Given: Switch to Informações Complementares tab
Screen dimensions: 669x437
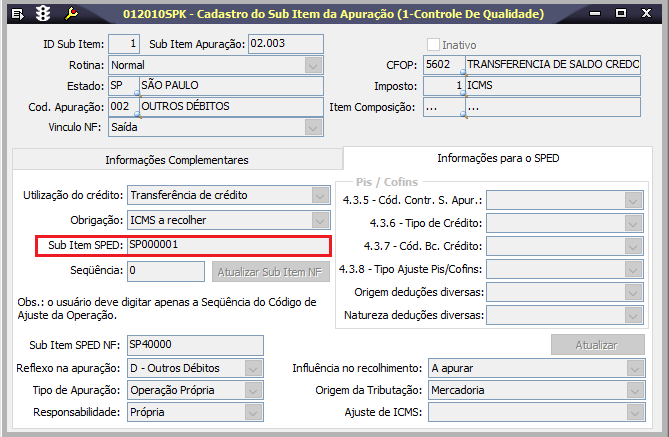Looking at the screenshot, I should 177,160.
